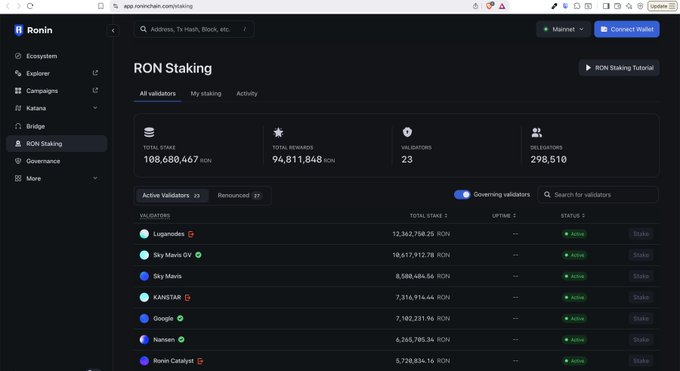The image size is (680, 371).
Task: Click the Validators column header
Action: coord(155,216)
